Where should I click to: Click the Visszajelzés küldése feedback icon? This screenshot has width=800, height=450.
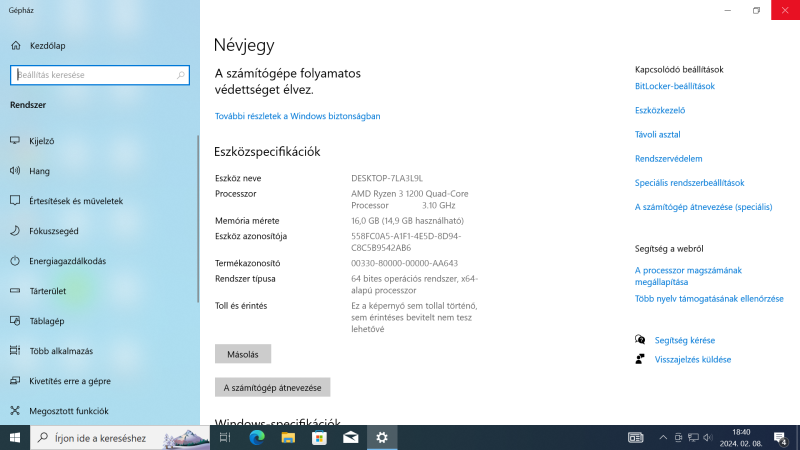pyautogui.click(x=640, y=359)
